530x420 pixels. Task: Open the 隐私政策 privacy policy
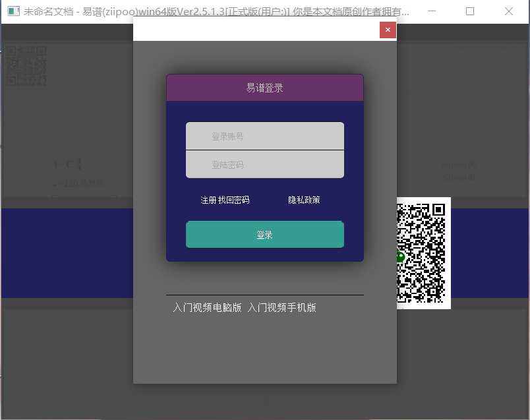click(303, 200)
